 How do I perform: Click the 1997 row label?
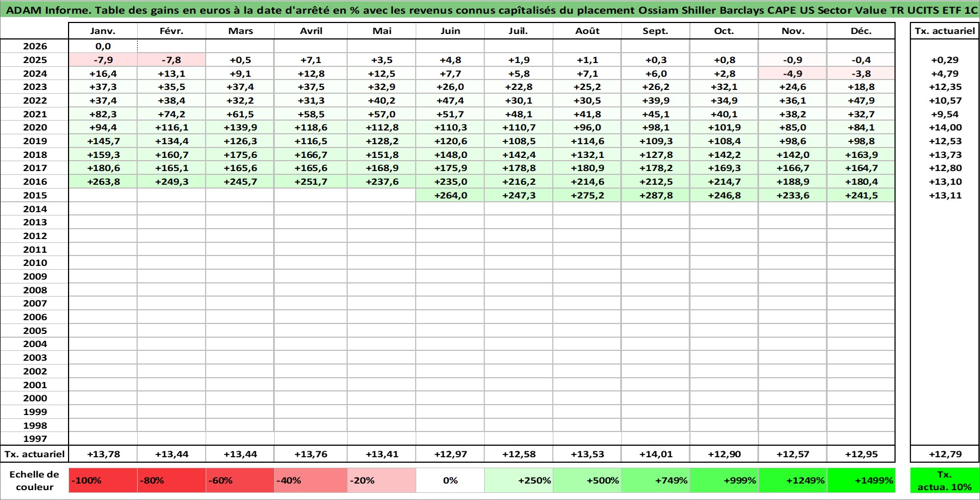[35, 439]
